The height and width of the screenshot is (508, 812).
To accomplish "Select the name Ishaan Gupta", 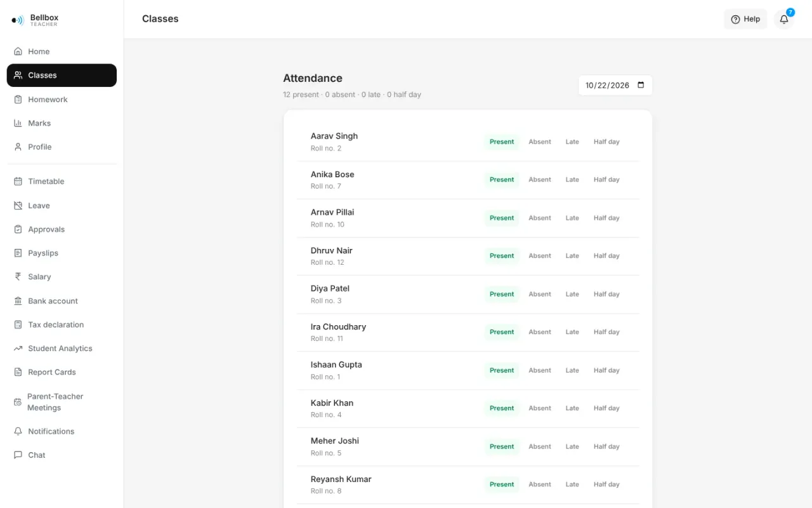I will point(336,364).
